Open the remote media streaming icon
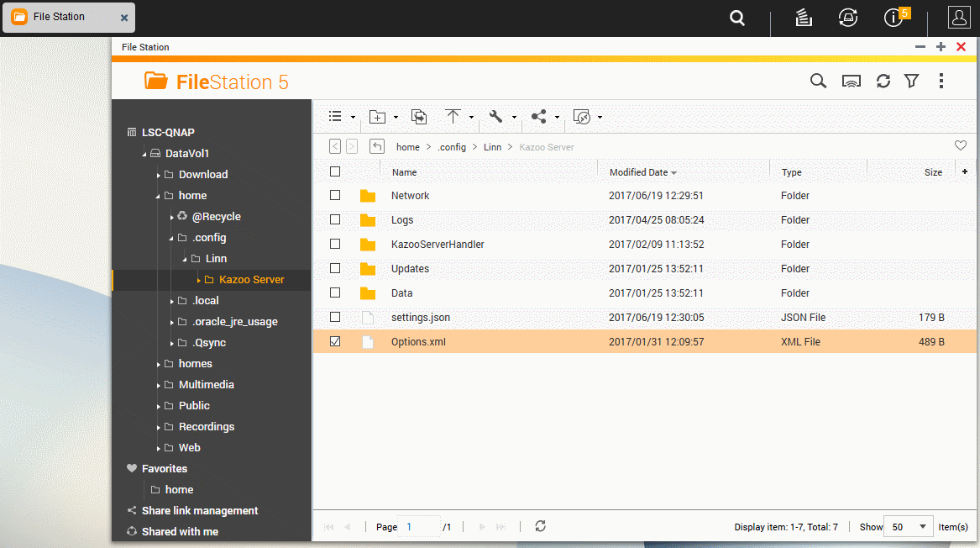The image size is (980, 548). (x=852, y=81)
